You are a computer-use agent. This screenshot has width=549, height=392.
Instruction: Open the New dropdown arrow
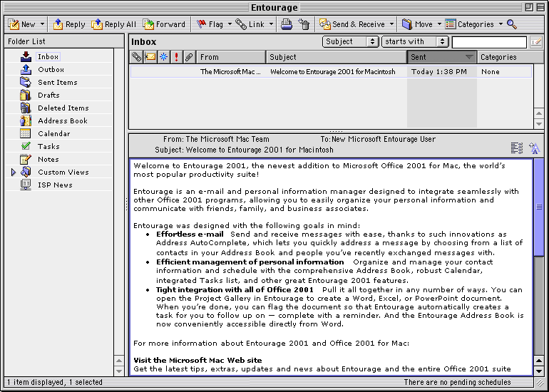(42, 24)
